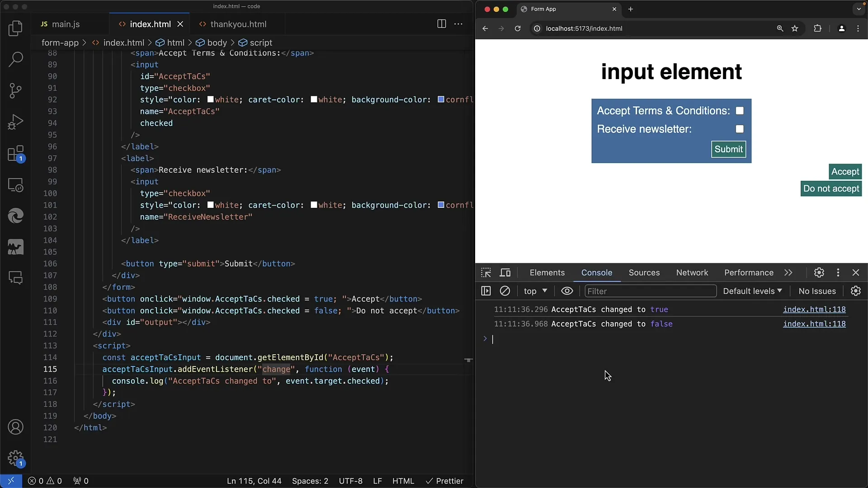Switch to the Elements tab in DevTools

547,272
